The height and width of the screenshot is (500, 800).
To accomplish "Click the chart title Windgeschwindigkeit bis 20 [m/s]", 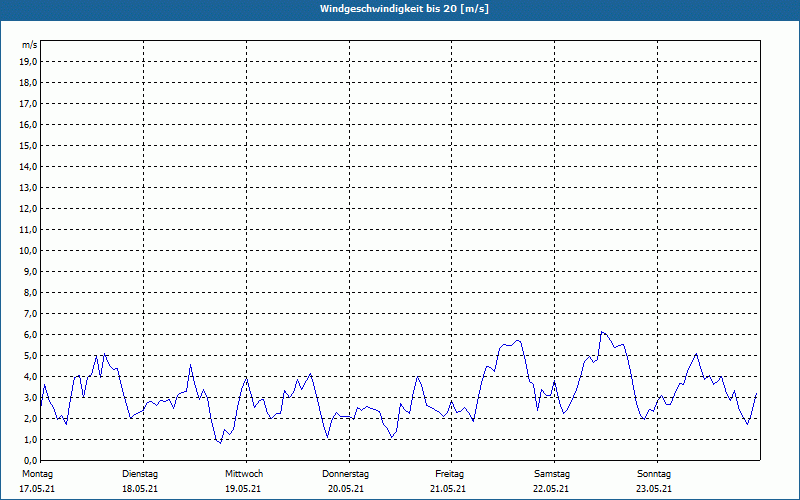I will (404, 9).
